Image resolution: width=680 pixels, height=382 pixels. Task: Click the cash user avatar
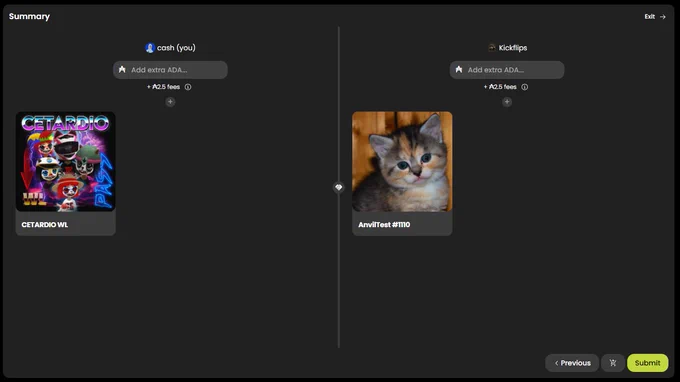(150, 48)
